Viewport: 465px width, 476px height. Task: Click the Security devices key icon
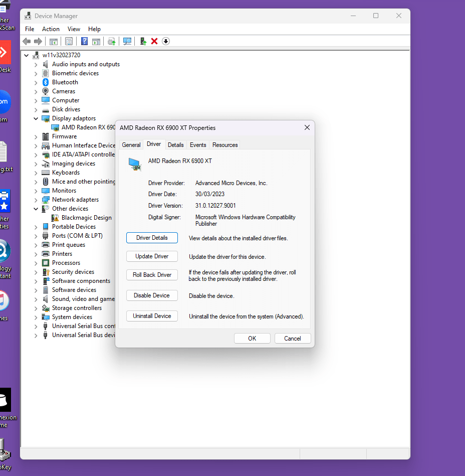click(46, 272)
